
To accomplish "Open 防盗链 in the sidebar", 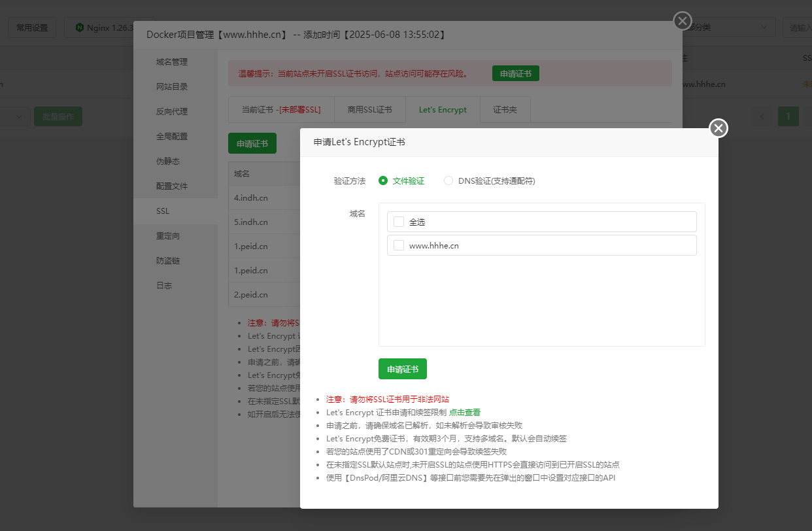I will [x=175, y=261].
